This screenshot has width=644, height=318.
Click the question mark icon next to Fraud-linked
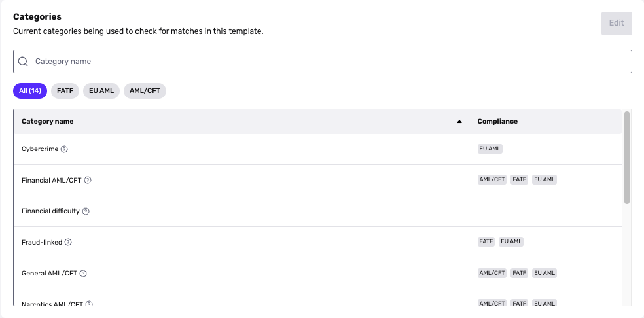coord(68,242)
